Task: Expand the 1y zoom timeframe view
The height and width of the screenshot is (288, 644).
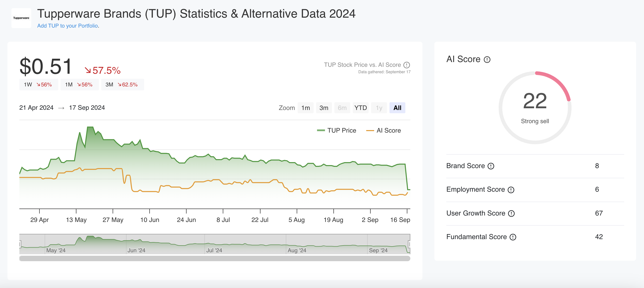Action: point(379,108)
